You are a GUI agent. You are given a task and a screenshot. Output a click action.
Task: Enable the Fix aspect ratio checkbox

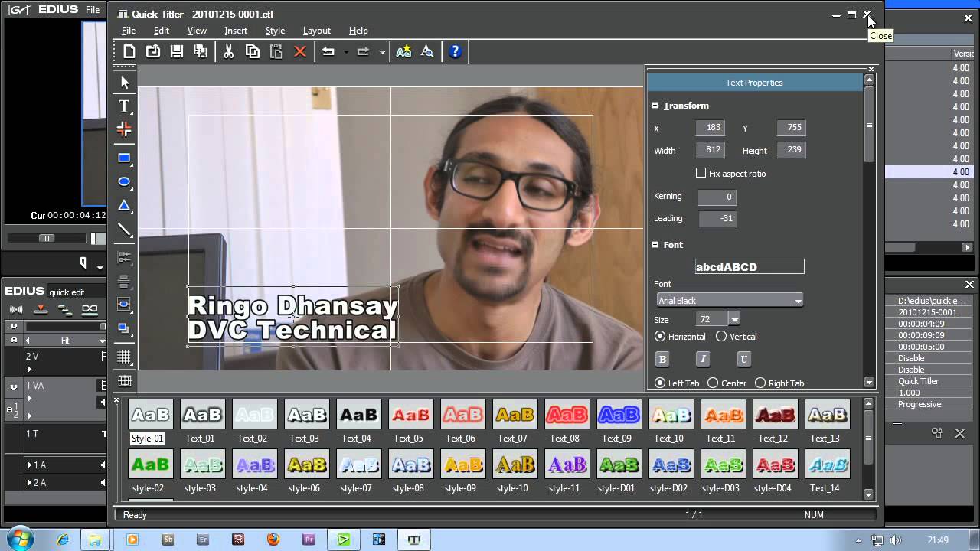pyautogui.click(x=701, y=173)
